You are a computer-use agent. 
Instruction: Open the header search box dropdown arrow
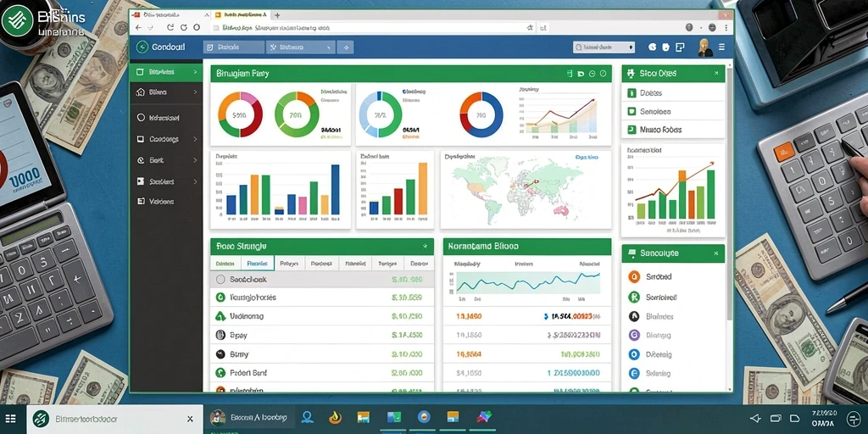631,48
